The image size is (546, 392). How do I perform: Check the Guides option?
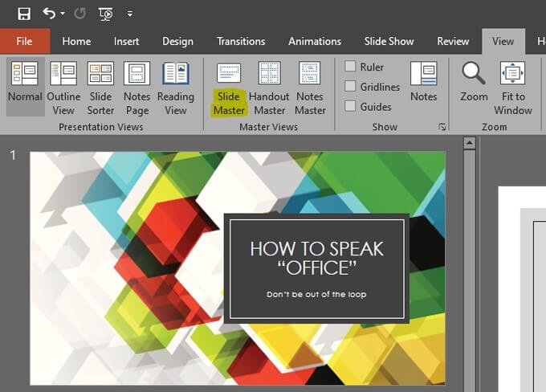(x=351, y=106)
